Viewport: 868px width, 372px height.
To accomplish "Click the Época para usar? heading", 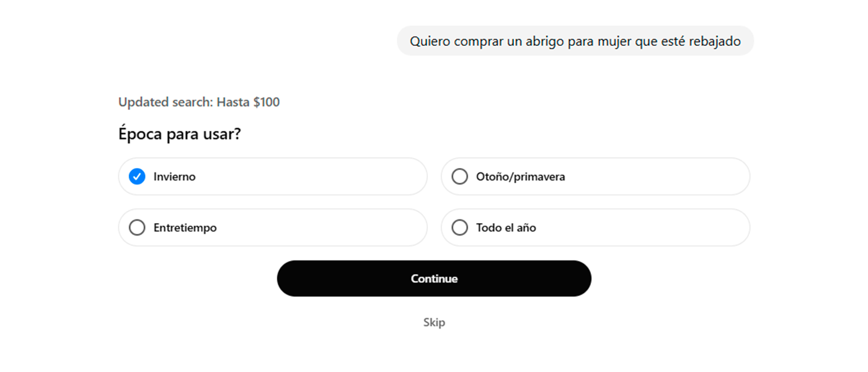I will [x=180, y=133].
